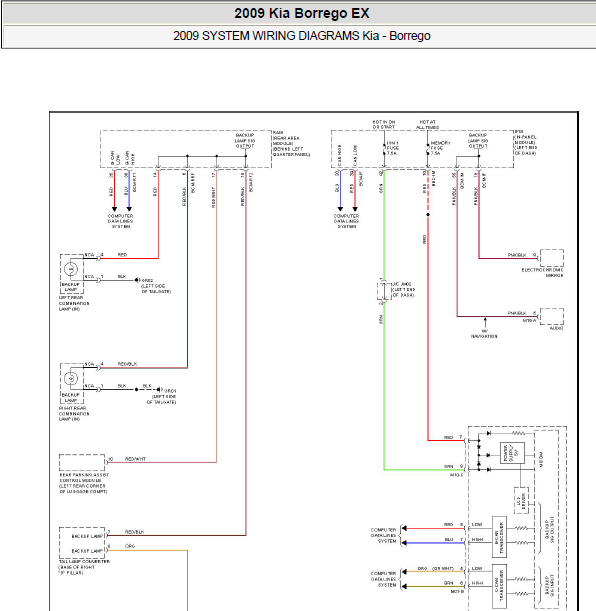
Task: Click the '2009 Kia Borrego EX' title
Action: click(x=302, y=13)
